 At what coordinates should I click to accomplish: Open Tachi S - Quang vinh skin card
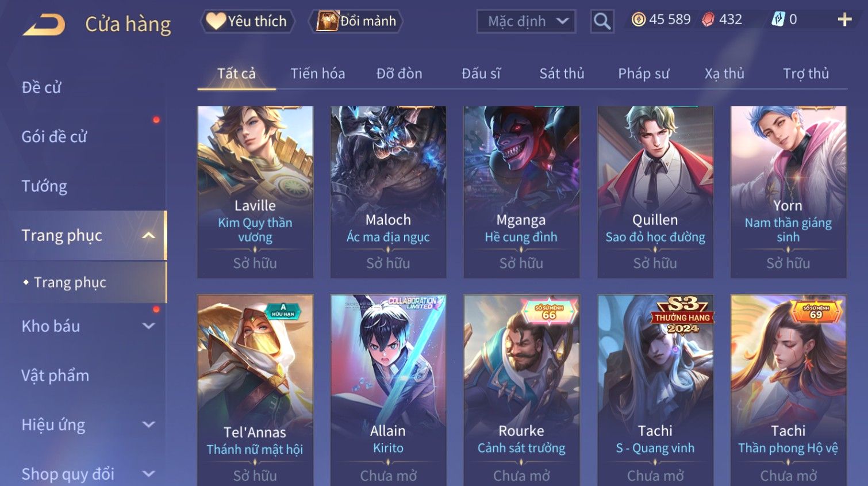[x=655, y=390]
